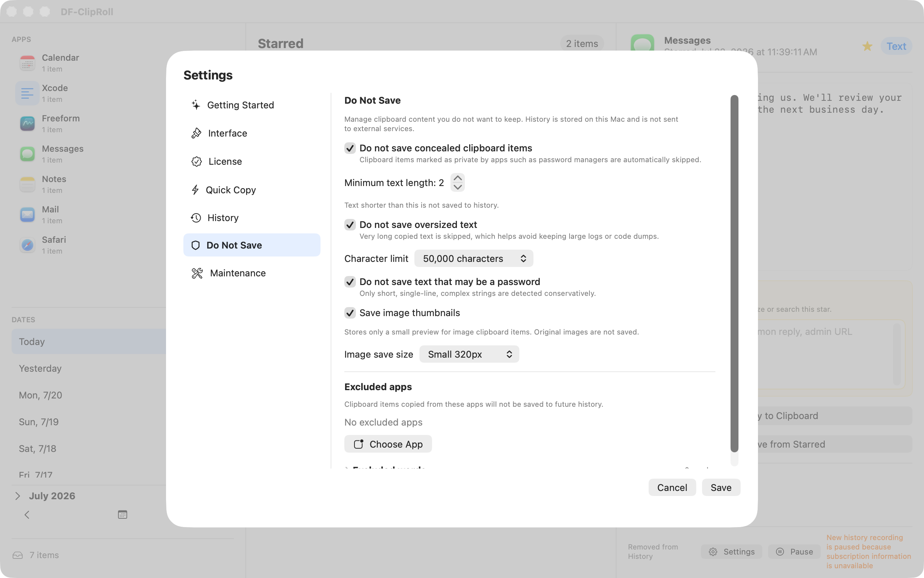924x578 pixels.
Task: Decrease minimum text length with down arrow
Action: pos(457,187)
